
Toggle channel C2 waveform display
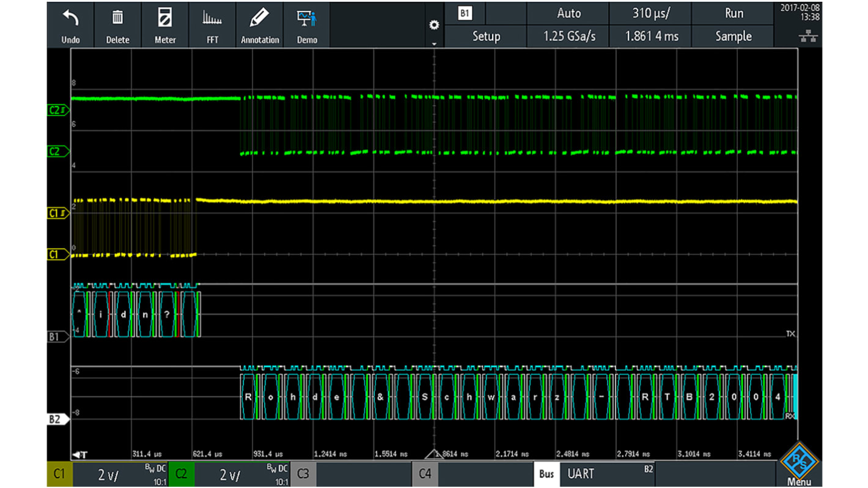(x=180, y=474)
